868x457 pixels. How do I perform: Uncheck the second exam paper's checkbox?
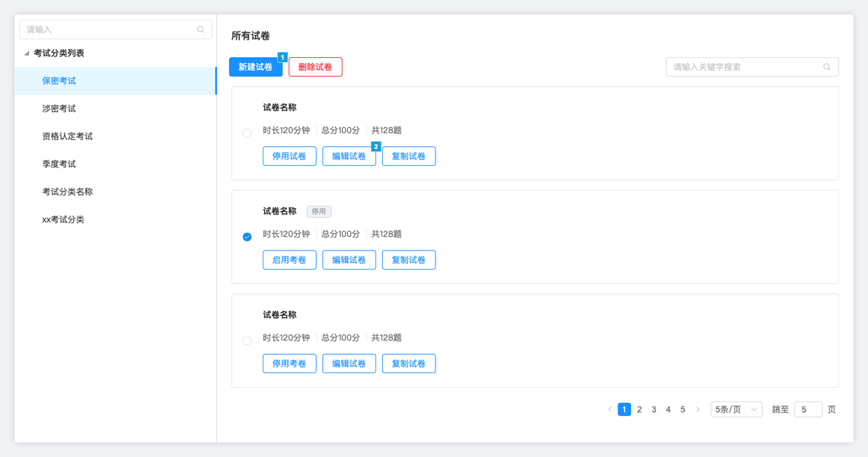click(x=247, y=237)
